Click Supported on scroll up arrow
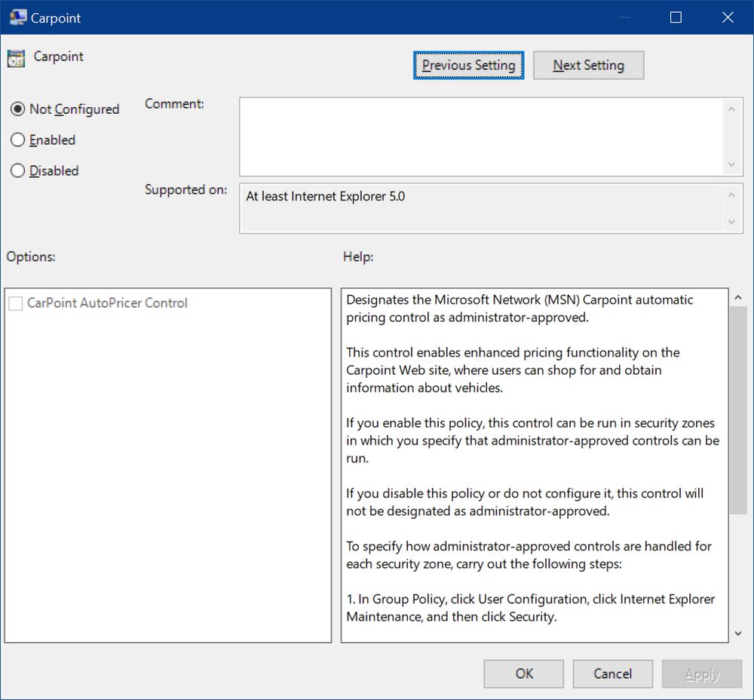754x700 pixels. [x=731, y=195]
